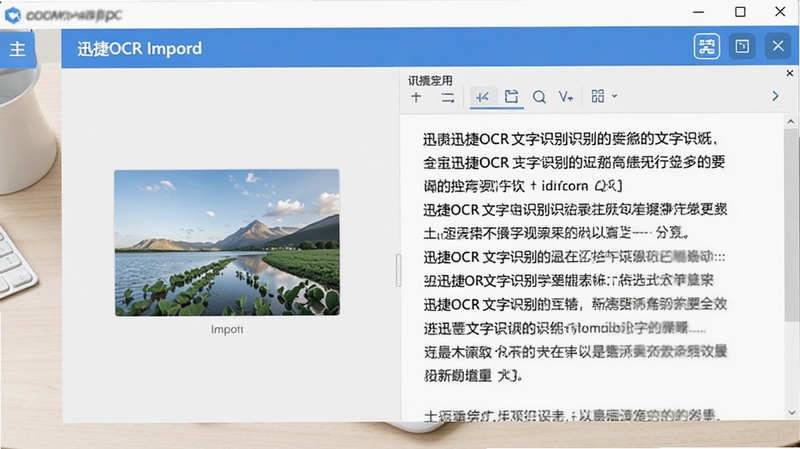This screenshot has height=449, width=800.
Task: Click the pane splitter handle between panels
Action: point(398,270)
